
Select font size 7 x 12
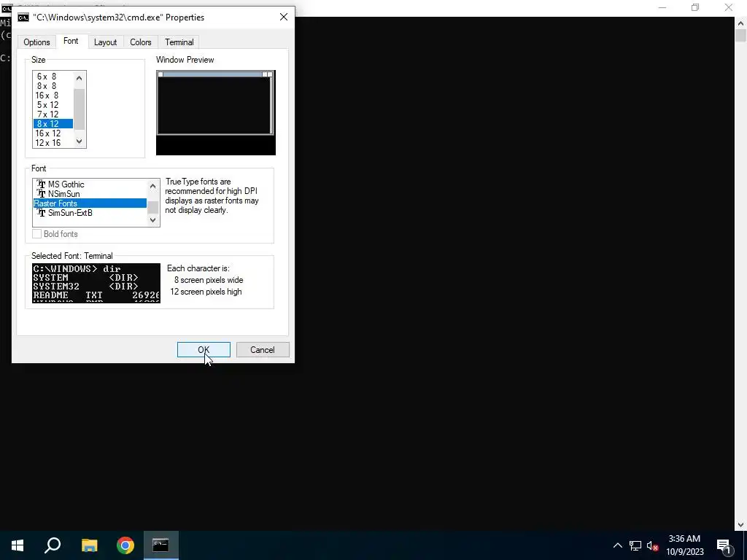point(53,114)
